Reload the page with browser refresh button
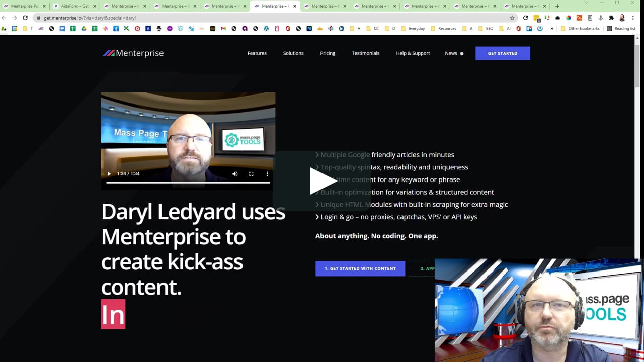Screen dimensions: 644x362 click(x=25, y=18)
